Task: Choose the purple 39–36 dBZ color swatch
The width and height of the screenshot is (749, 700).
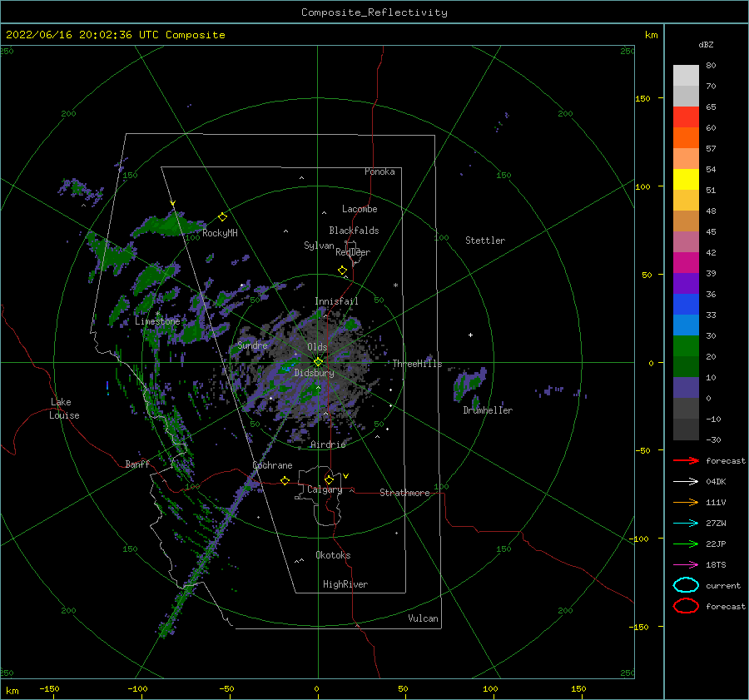Action: coord(686,284)
